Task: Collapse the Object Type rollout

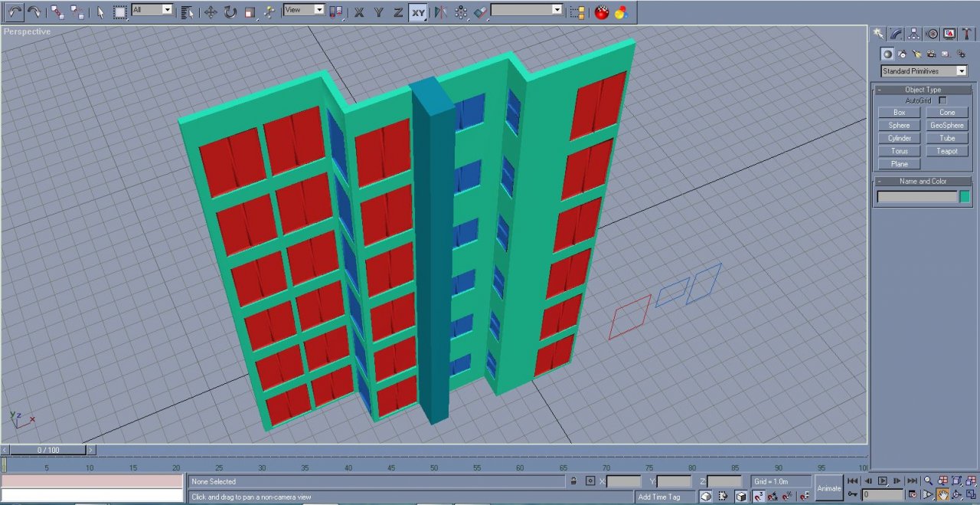Action: pyautogui.click(x=923, y=90)
